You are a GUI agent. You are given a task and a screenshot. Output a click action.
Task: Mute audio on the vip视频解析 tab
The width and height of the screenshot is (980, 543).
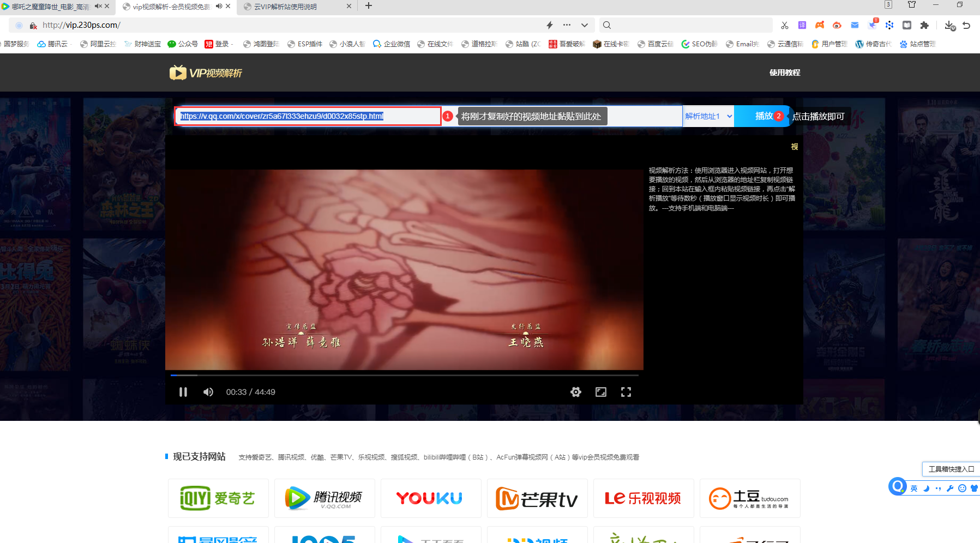click(219, 6)
